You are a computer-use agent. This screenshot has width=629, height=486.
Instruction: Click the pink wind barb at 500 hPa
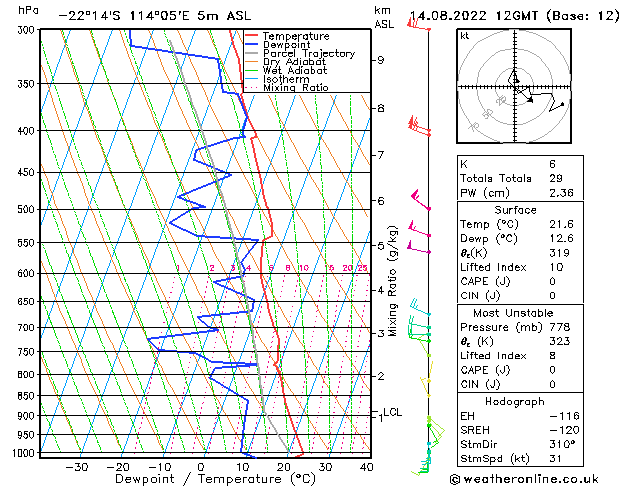click(421, 200)
